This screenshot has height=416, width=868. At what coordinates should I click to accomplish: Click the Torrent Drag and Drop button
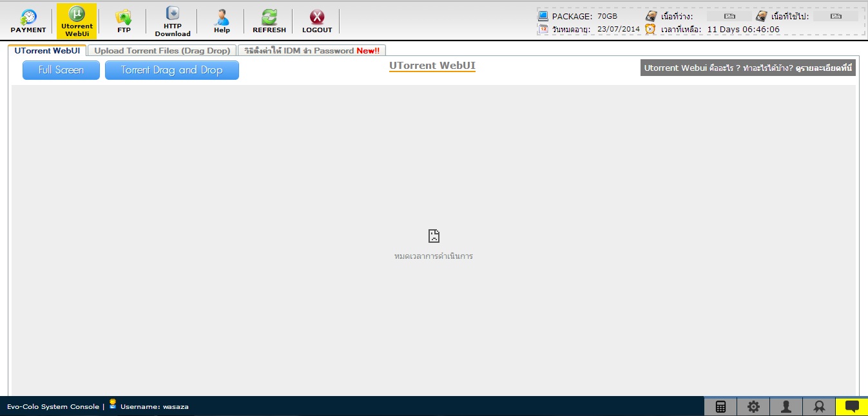172,70
